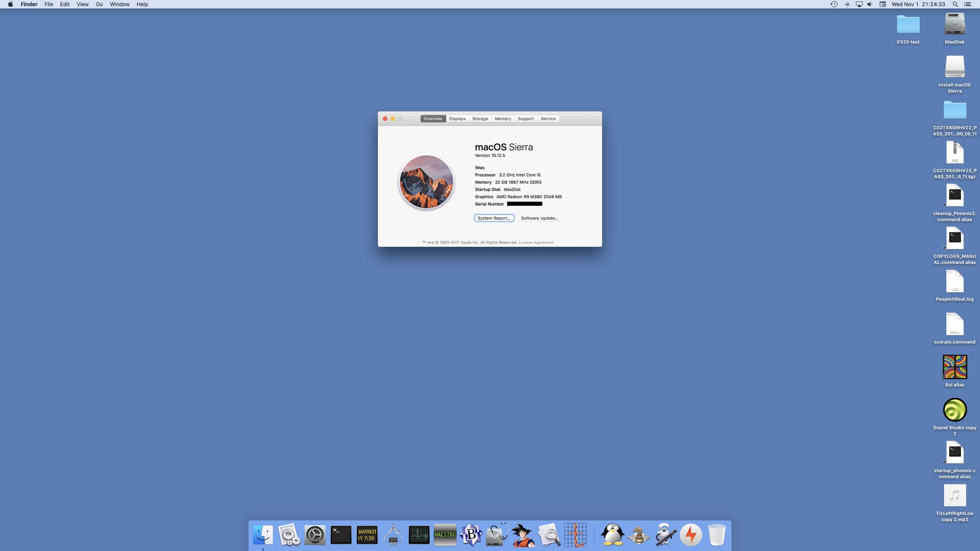Screen dimensions: 980x551
Task: Open the Automator-gears document icon in dock
Action: [289, 534]
